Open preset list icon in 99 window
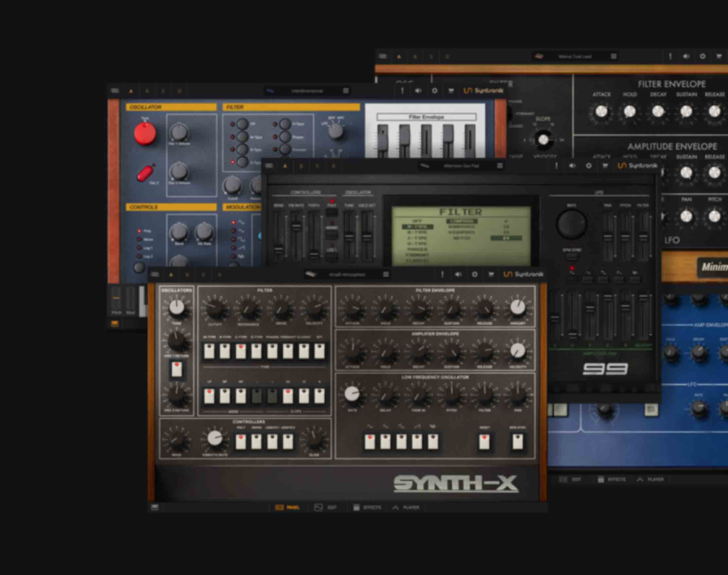The image size is (728, 575). point(500,166)
